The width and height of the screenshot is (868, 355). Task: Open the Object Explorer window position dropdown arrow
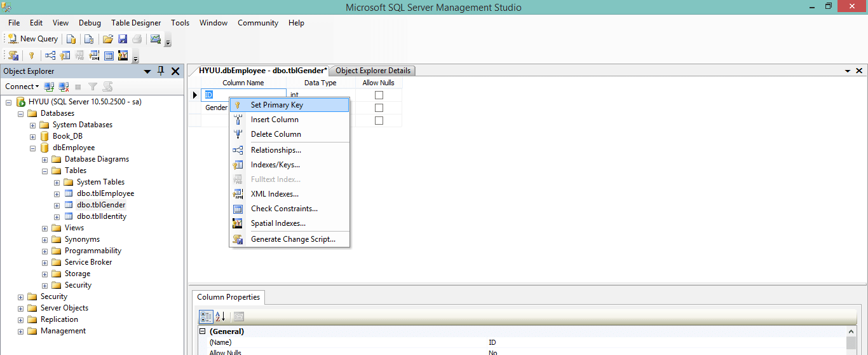147,71
